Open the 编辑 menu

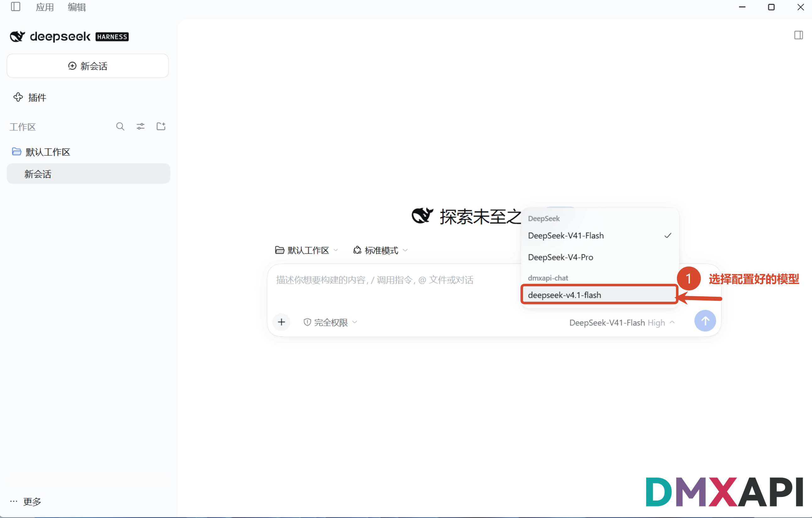pyautogui.click(x=77, y=7)
